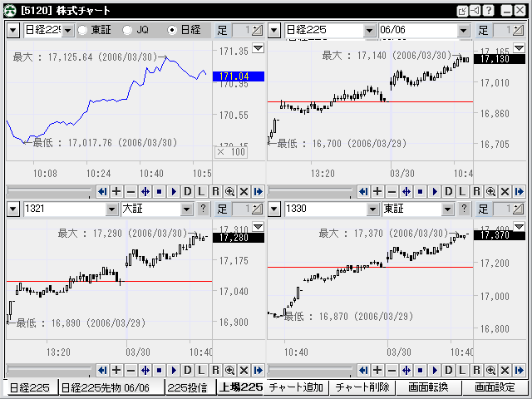Click the L button in top-left chart toolbar
532x399 pixels.
[201, 192]
